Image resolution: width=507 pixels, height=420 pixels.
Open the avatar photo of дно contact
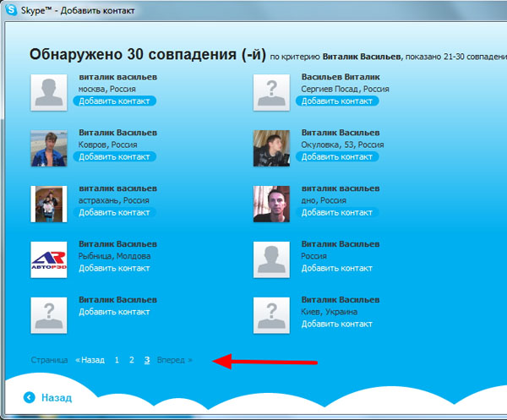point(272,204)
